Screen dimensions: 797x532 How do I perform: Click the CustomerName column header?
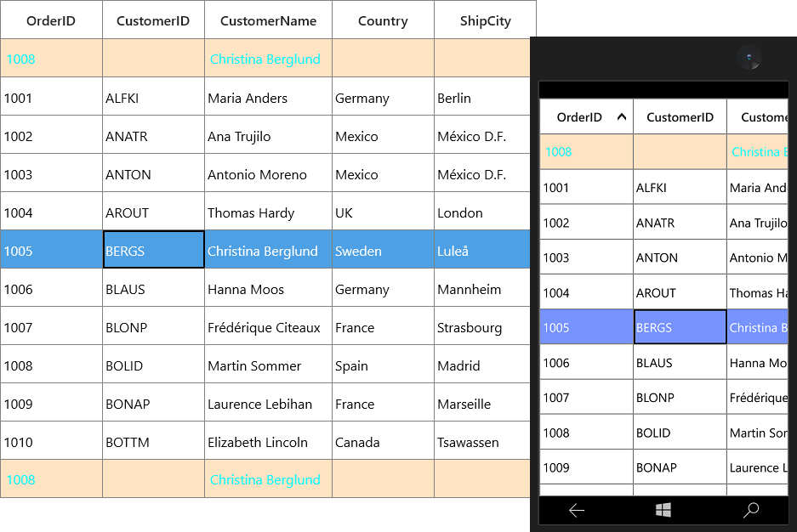pyautogui.click(x=268, y=20)
